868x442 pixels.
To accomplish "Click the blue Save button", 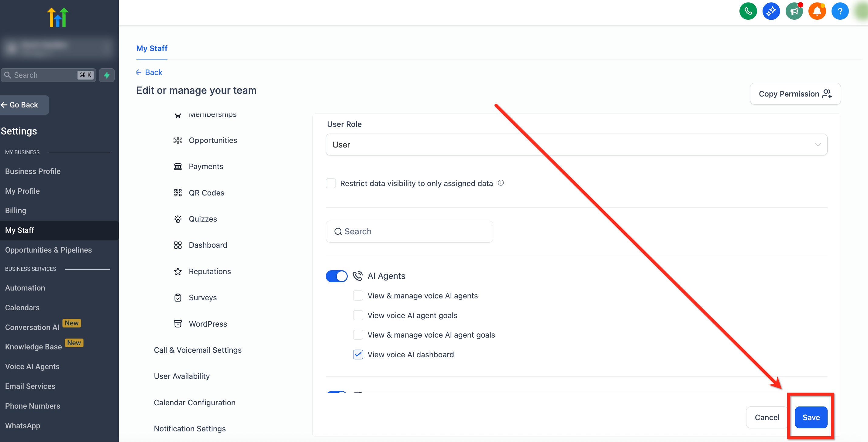I will coord(811,417).
